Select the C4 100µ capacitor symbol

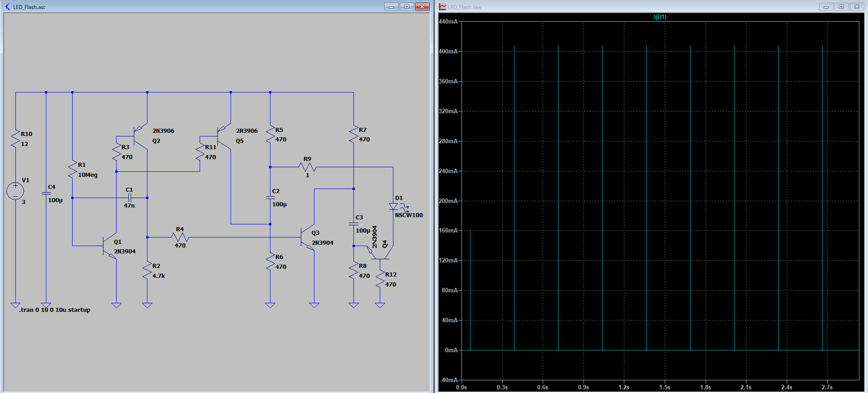tap(46, 193)
